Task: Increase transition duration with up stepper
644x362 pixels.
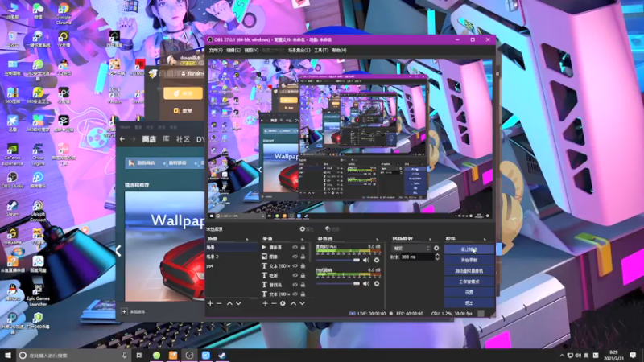Action: [x=437, y=255]
